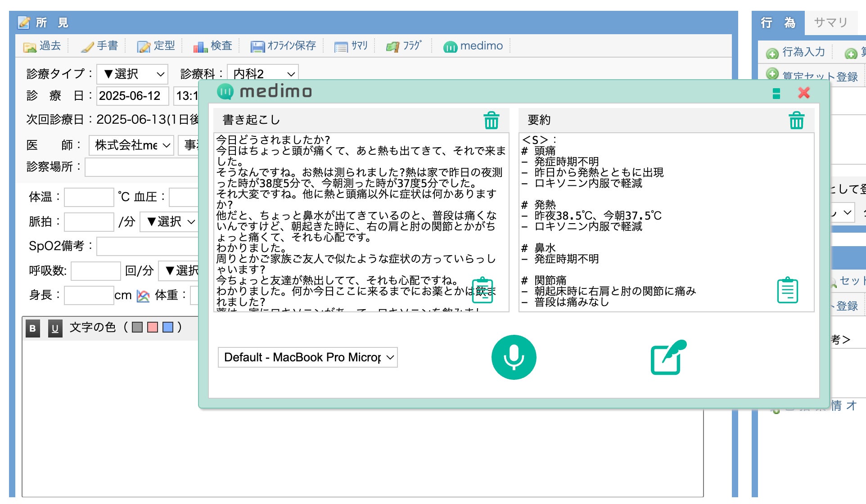The height and width of the screenshot is (504, 866).
Task: Delete summary with its trash icon
Action: 796,120
